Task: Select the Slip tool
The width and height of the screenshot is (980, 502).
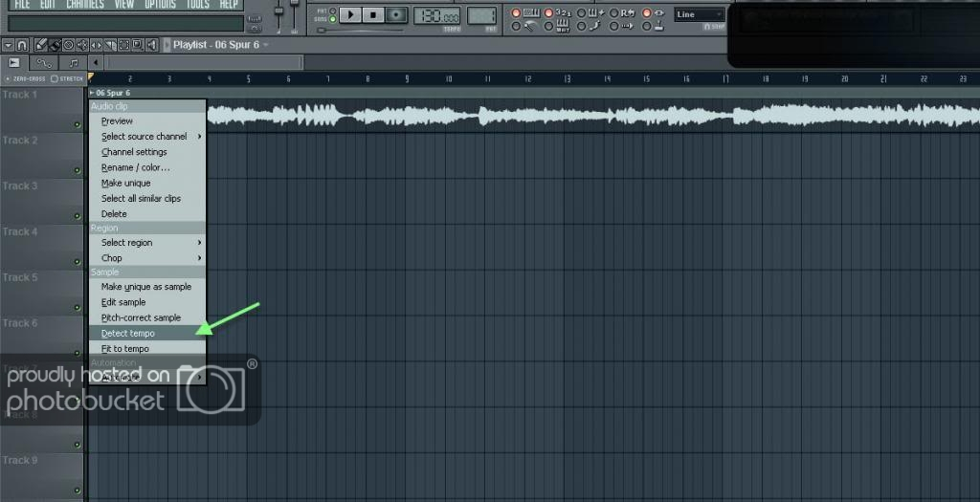Action: [x=97, y=45]
